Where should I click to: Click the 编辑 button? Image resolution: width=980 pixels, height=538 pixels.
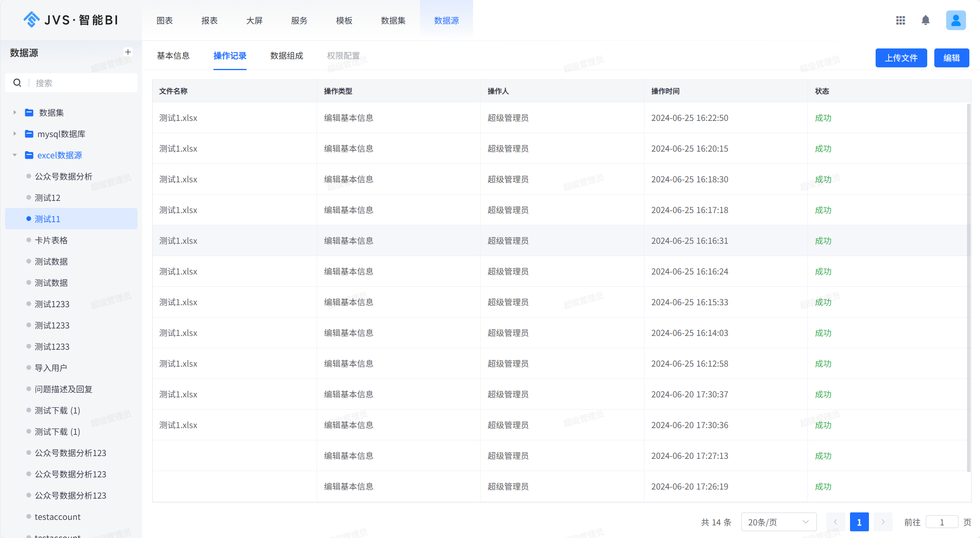click(x=951, y=58)
